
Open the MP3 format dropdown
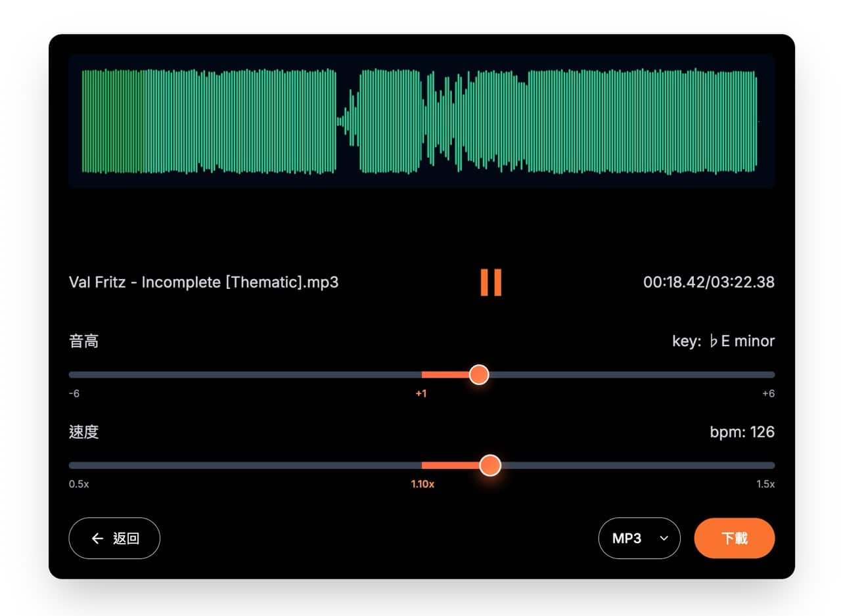pos(639,539)
